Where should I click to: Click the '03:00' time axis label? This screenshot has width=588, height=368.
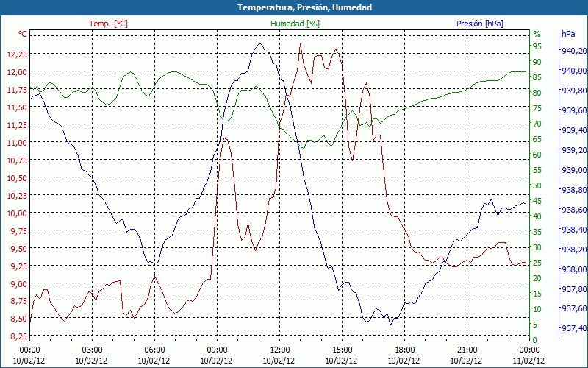[92, 350]
